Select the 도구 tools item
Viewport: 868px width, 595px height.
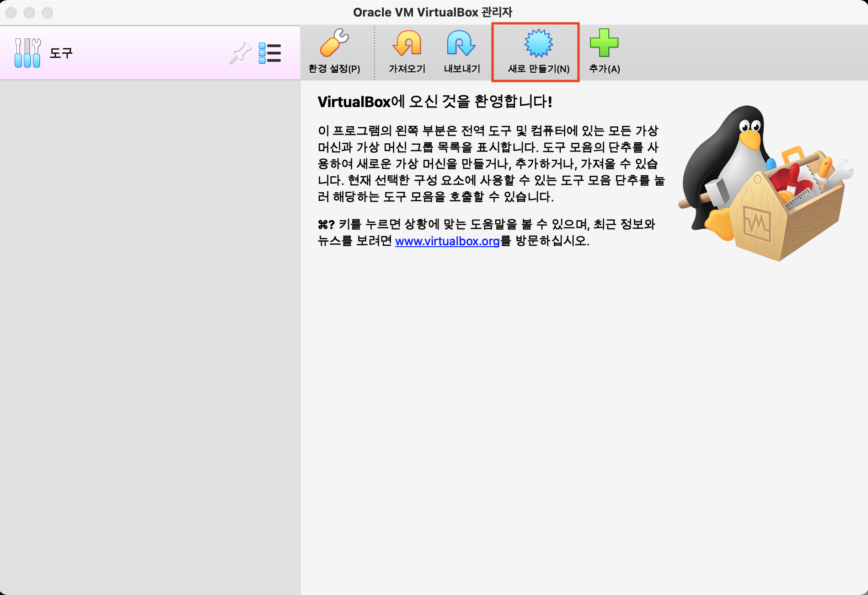pyautogui.click(x=150, y=53)
